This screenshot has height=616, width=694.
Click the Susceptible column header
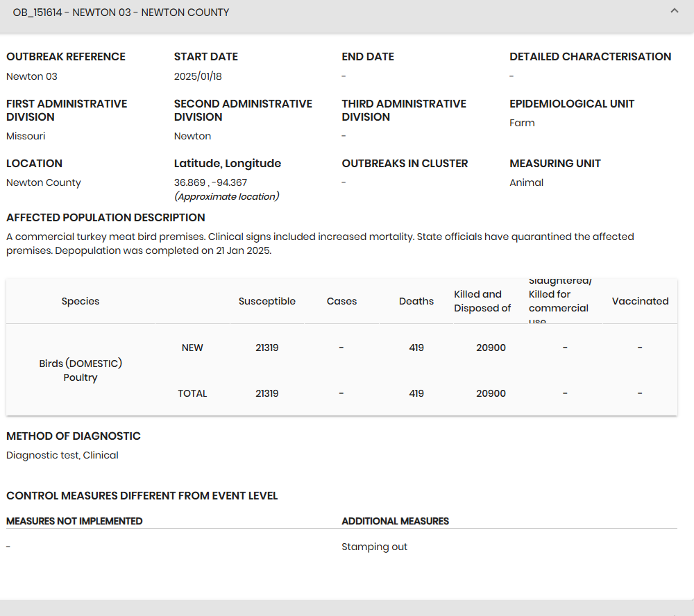point(266,301)
